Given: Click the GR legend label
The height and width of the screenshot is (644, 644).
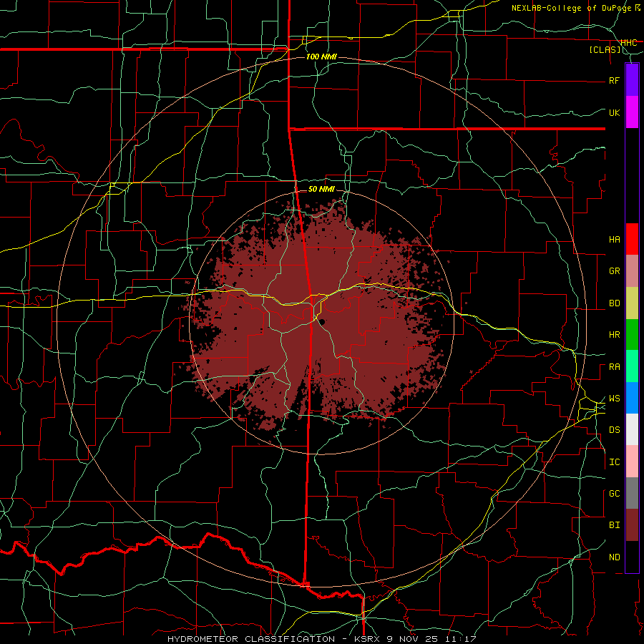Looking at the screenshot, I should [615, 271].
